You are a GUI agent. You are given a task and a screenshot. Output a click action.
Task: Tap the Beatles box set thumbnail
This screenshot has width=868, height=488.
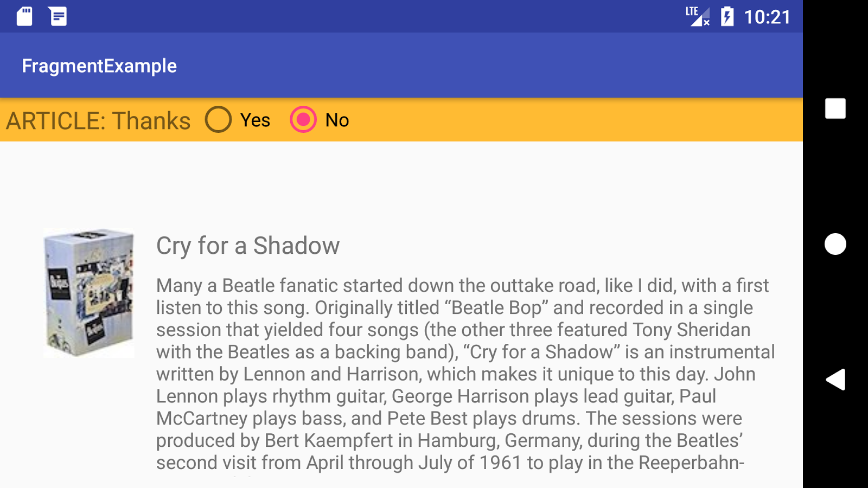89,293
